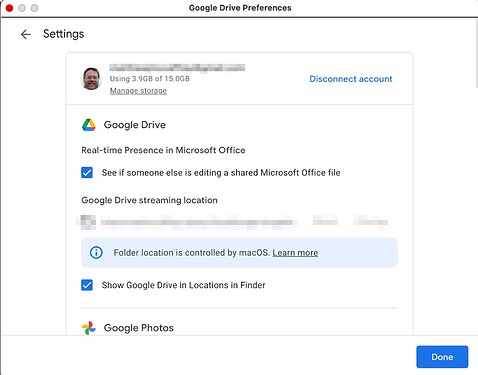Open the Manage storage link

[x=138, y=91]
